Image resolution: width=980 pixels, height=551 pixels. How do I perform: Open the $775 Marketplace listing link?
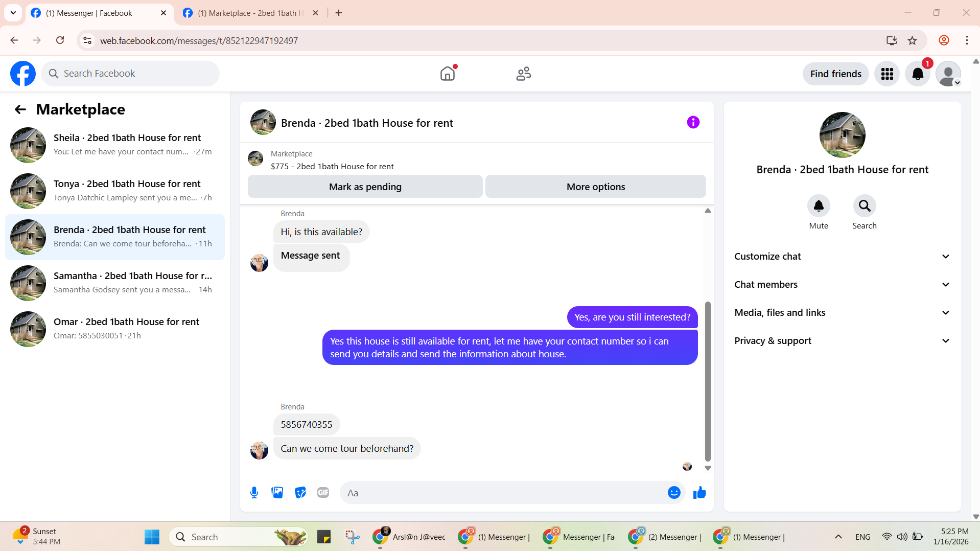(x=332, y=166)
